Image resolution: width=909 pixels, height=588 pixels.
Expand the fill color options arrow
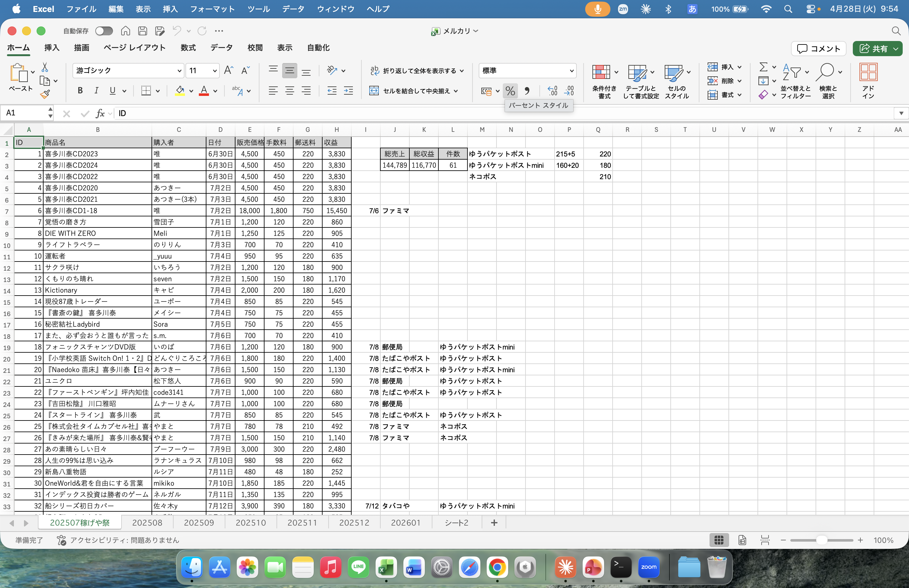coord(191,91)
